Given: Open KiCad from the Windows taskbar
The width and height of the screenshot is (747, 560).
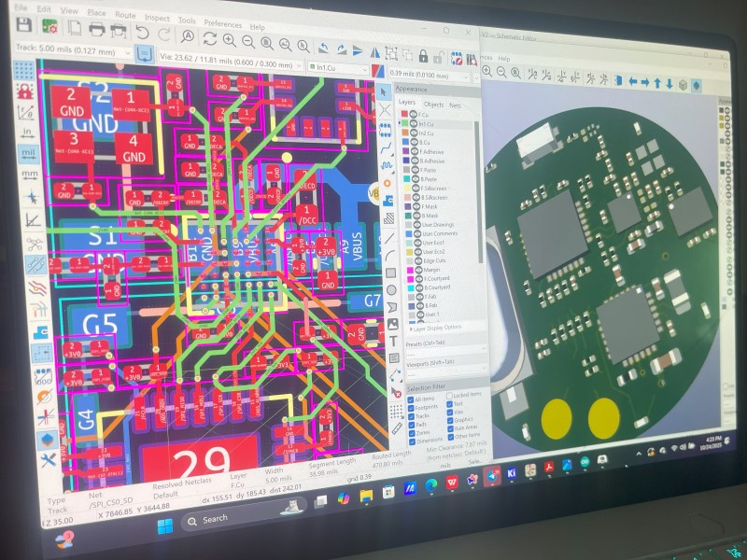Looking at the screenshot, I should [x=511, y=473].
